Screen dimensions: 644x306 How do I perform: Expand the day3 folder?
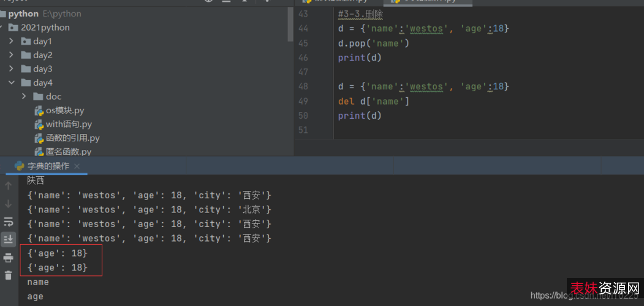[12, 69]
